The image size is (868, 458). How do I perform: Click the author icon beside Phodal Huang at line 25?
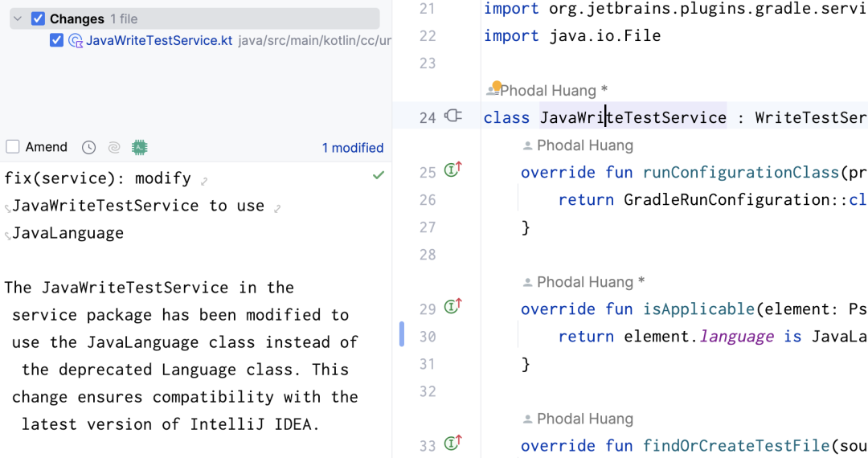point(527,145)
